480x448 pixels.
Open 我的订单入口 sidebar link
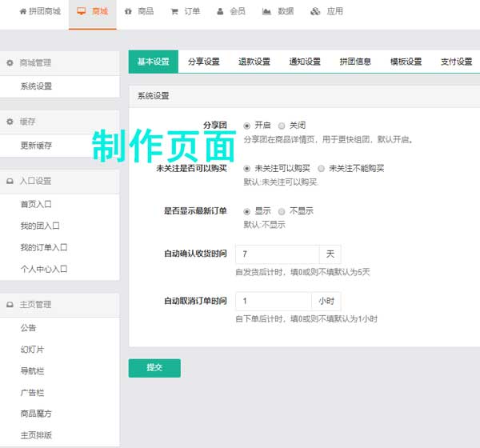coord(44,247)
